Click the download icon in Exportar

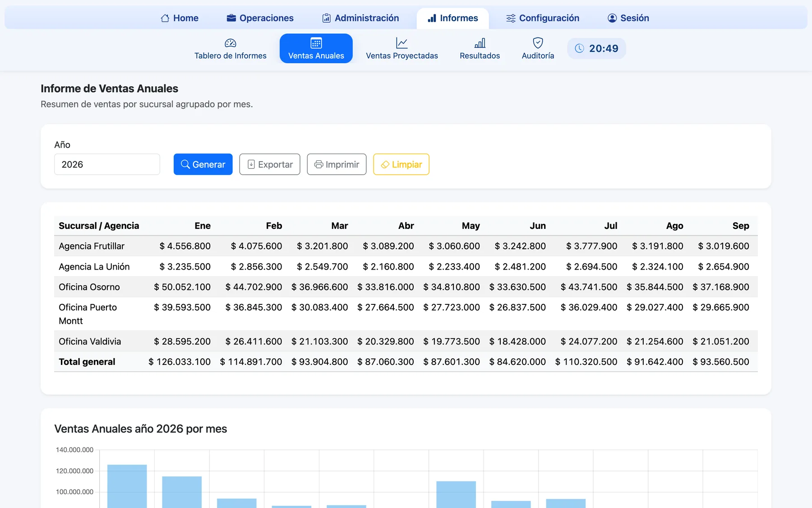251,164
